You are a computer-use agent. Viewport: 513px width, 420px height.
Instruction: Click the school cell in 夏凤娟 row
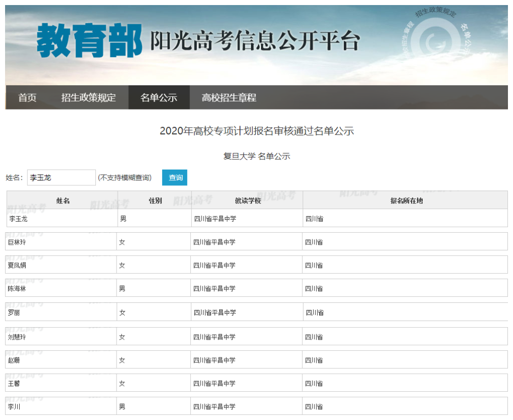coord(247,266)
